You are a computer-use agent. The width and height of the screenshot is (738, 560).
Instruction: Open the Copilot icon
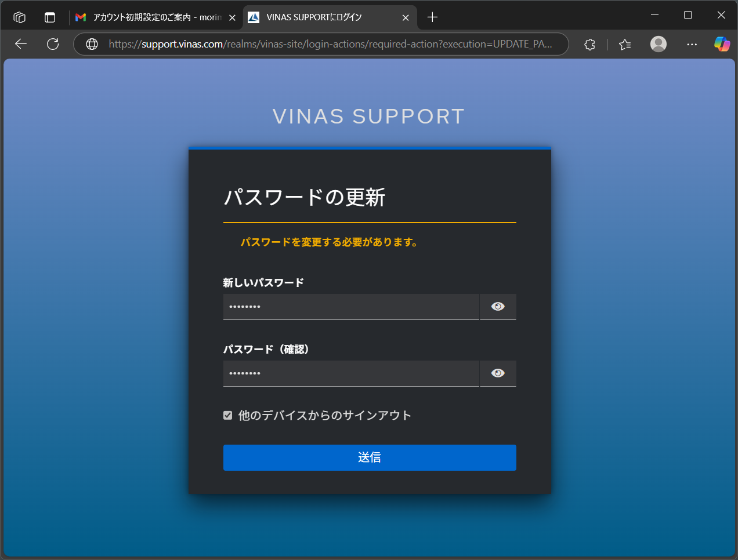[722, 44]
